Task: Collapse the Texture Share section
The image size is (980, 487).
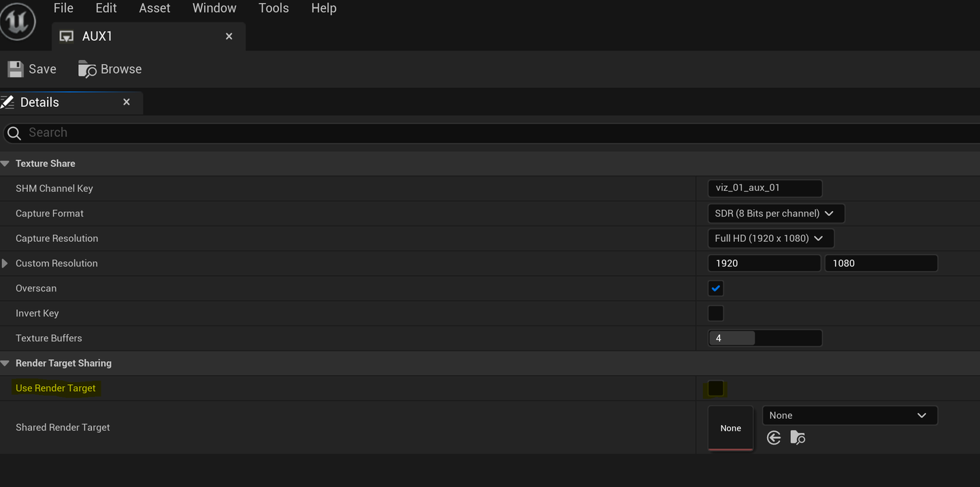Action: coord(5,163)
